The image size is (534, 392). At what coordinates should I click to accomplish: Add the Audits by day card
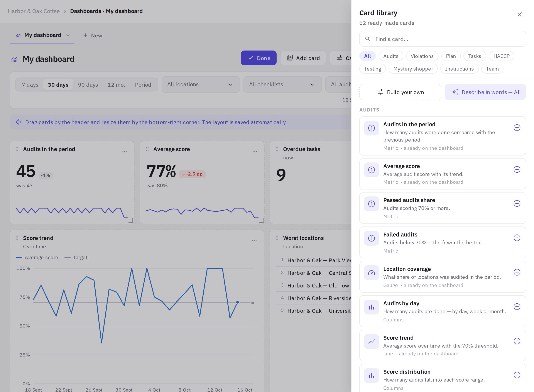pyautogui.click(x=517, y=307)
